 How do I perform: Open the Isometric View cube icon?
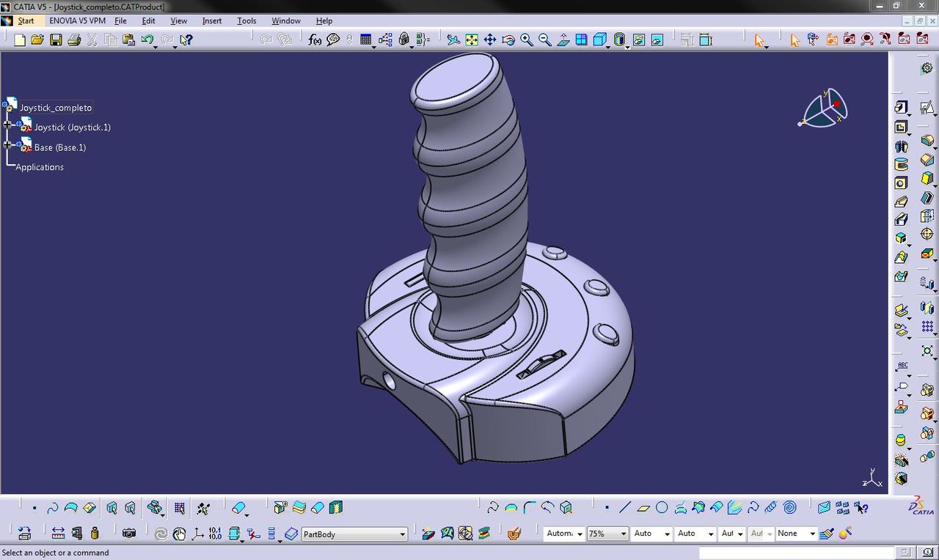click(x=600, y=40)
